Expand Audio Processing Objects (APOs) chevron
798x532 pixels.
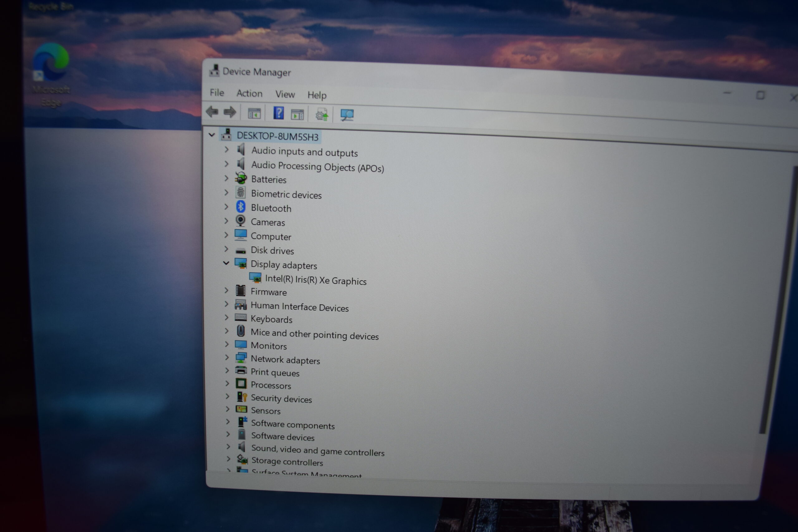(226, 164)
